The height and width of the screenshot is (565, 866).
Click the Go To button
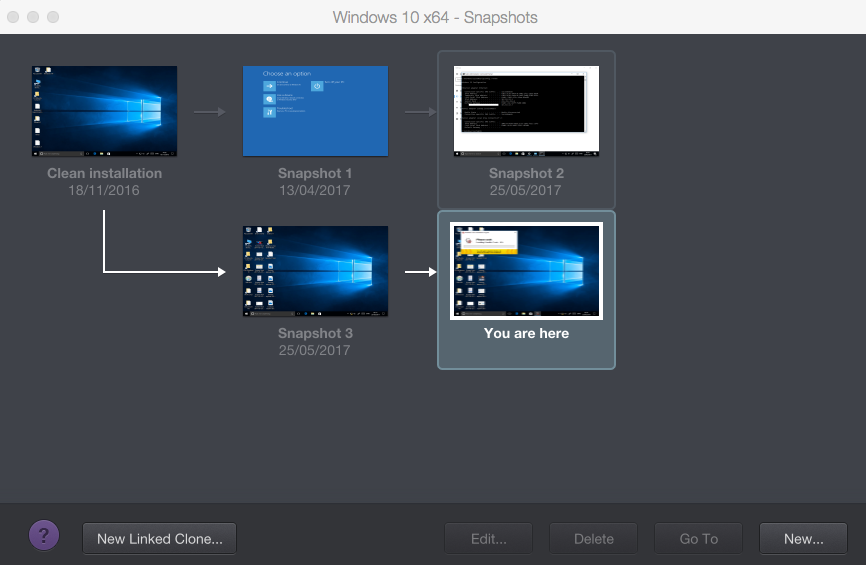[698, 538]
